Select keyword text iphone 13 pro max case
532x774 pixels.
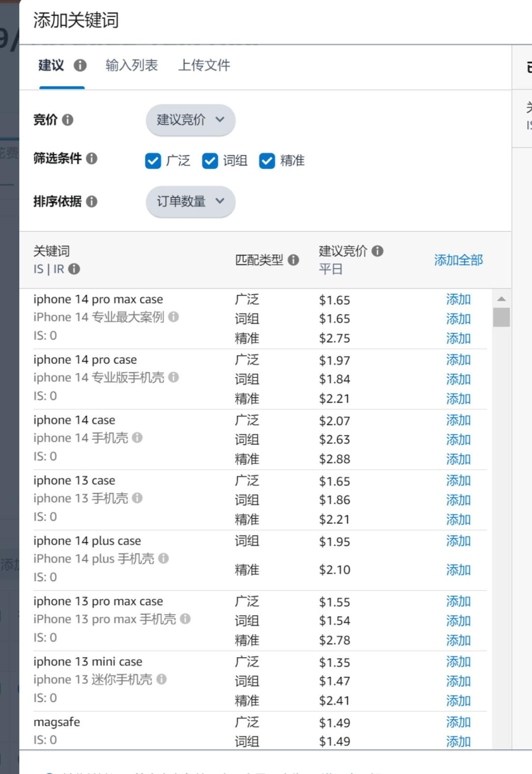coord(98,601)
